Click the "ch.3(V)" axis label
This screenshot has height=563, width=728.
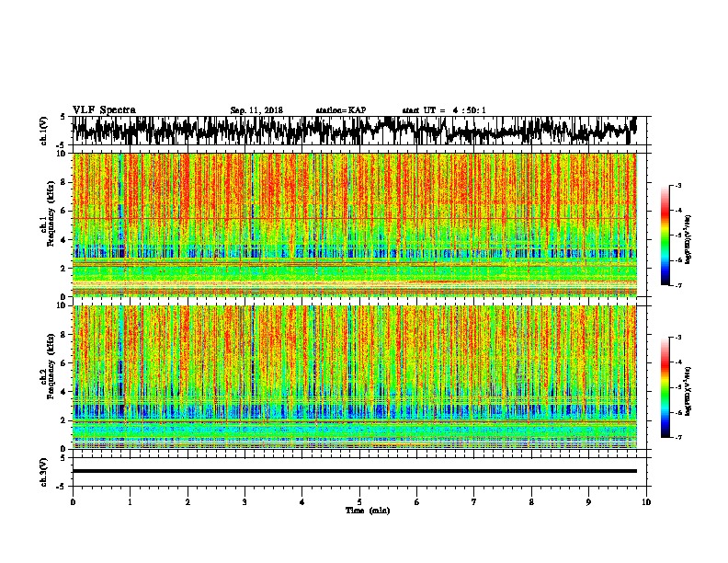click(x=44, y=472)
